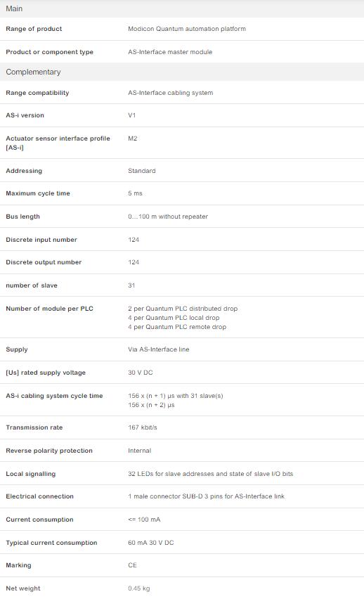364x599 pixels.
Task: Click AS-Interface master module value
Action: tap(170, 52)
